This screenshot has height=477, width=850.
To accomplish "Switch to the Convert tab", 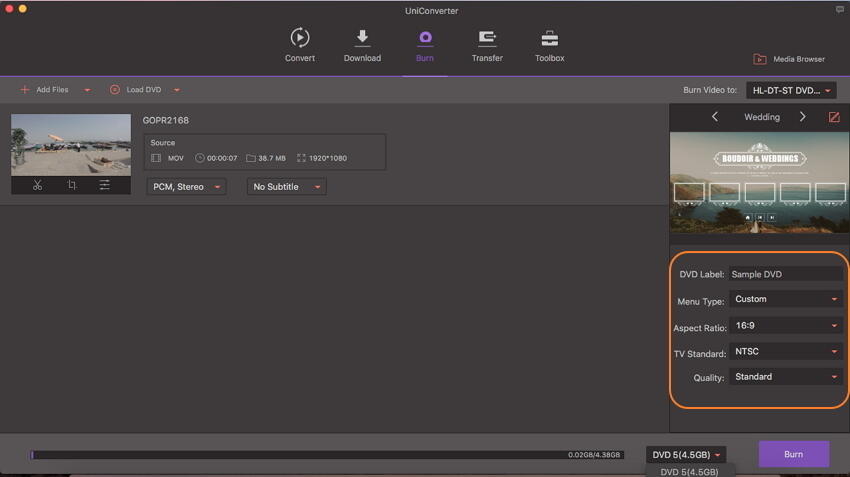I will pyautogui.click(x=300, y=46).
